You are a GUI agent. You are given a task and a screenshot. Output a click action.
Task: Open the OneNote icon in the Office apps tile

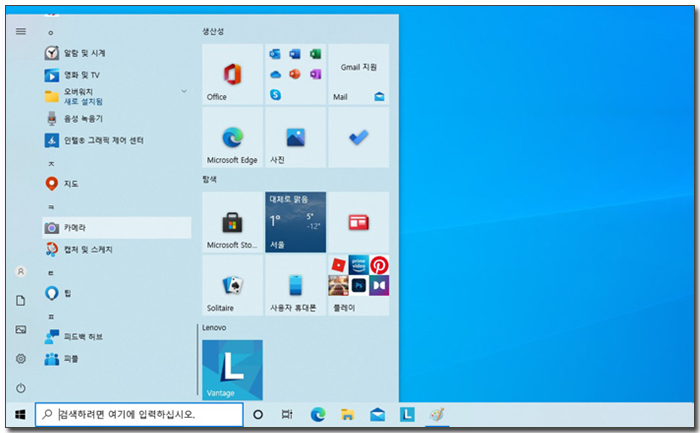[315, 74]
